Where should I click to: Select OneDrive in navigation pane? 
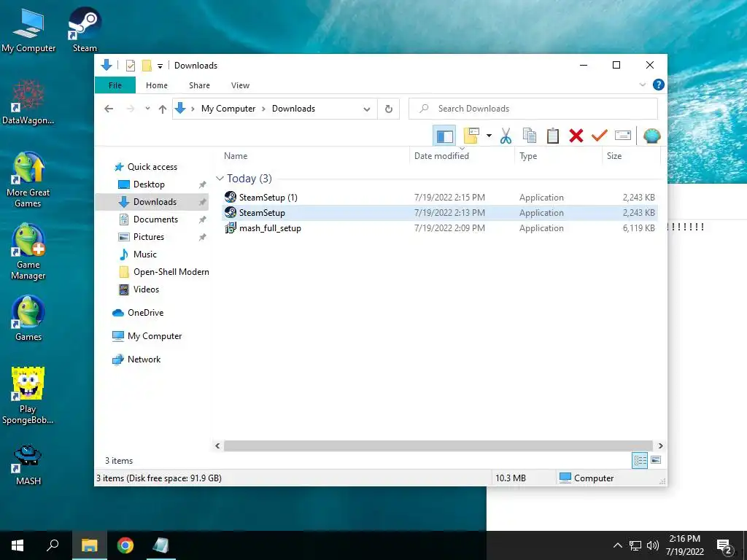(x=138, y=313)
